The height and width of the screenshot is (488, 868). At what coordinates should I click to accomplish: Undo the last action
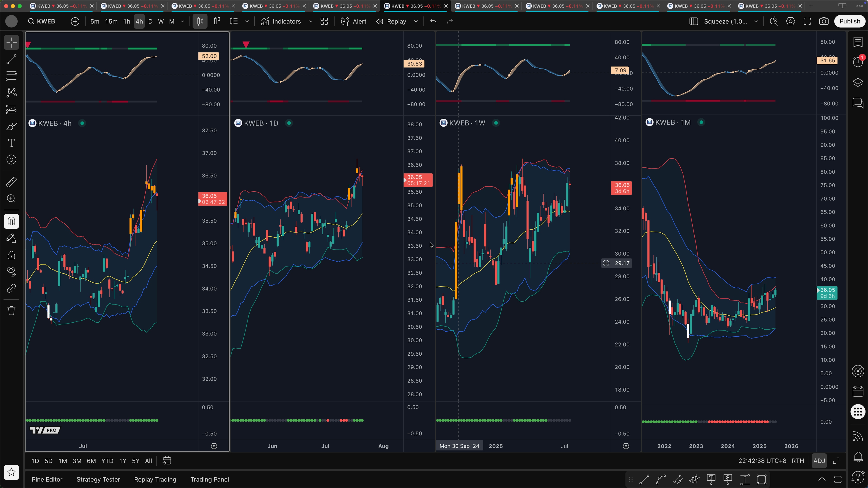click(x=433, y=21)
